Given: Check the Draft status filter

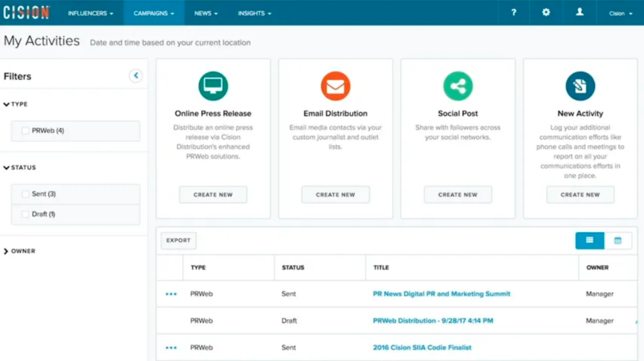Looking at the screenshot, I should 25,214.
